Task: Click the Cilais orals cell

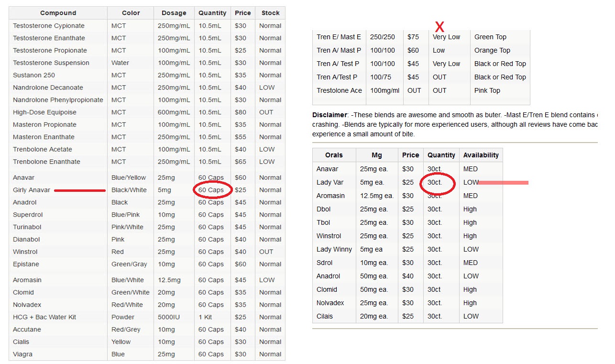Action: (x=325, y=316)
